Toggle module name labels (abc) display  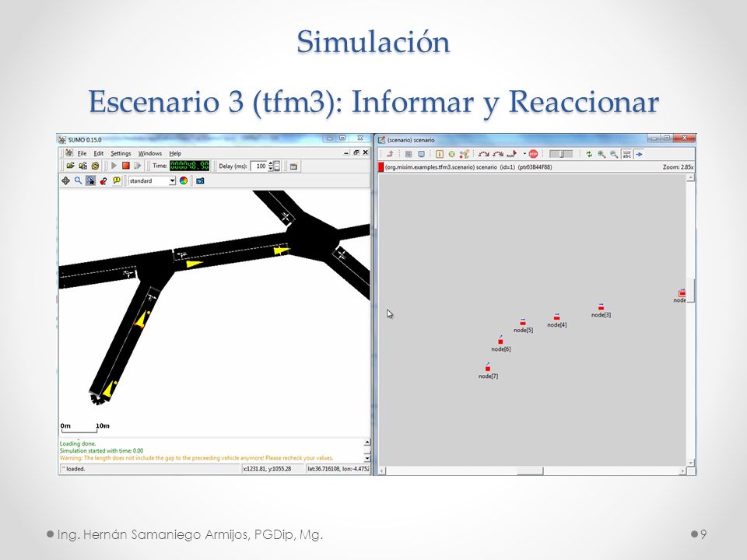click(x=626, y=154)
